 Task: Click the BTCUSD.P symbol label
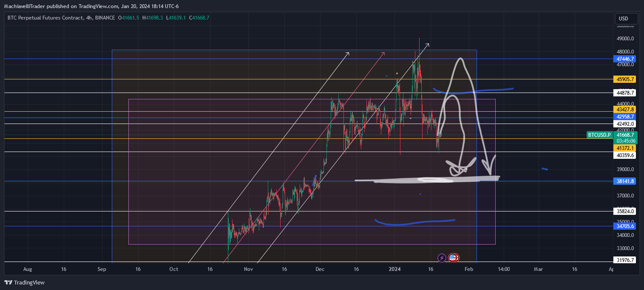599,135
